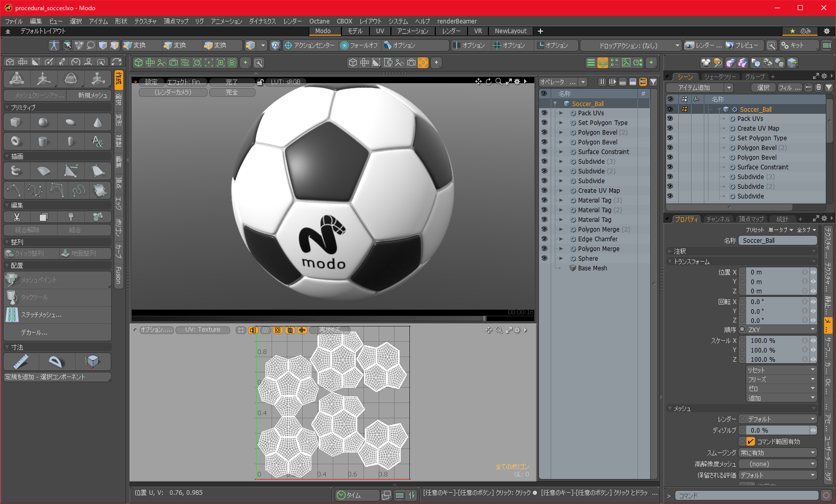Select the Text primitive tool
Image resolution: width=836 pixels, height=504 pixels.
(97, 141)
